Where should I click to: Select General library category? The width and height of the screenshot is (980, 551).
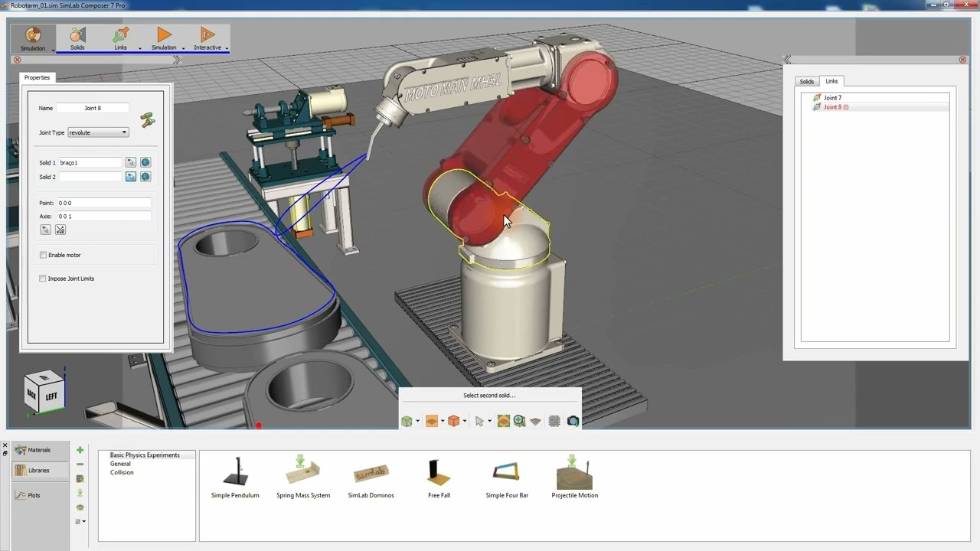tap(120, 464)
